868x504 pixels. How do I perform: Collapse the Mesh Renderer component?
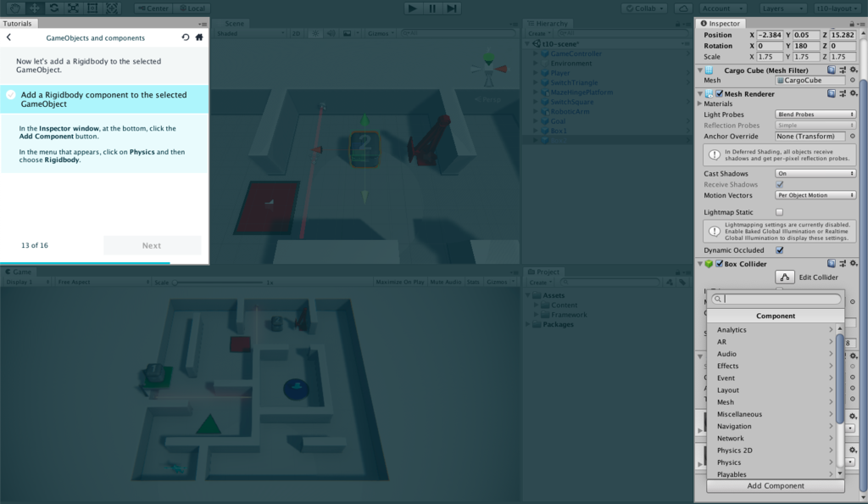tap(700, 93)
